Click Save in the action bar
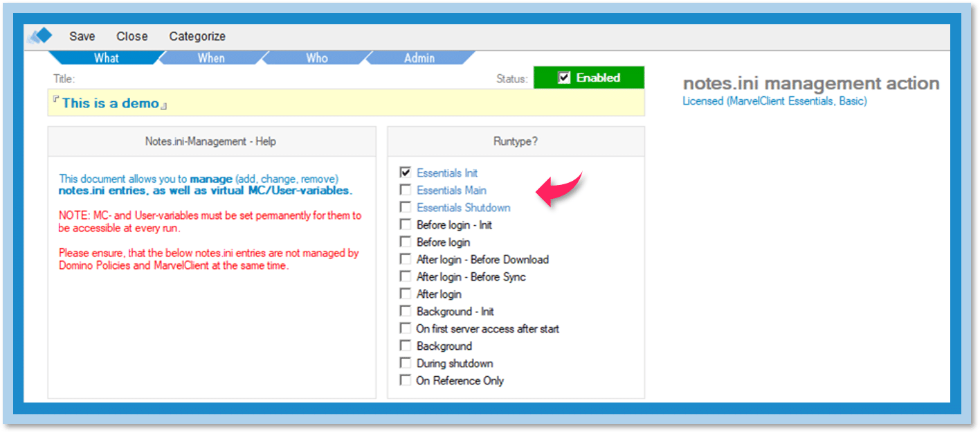This screenshot has width=980, height=433. click(x=82, y=37)
